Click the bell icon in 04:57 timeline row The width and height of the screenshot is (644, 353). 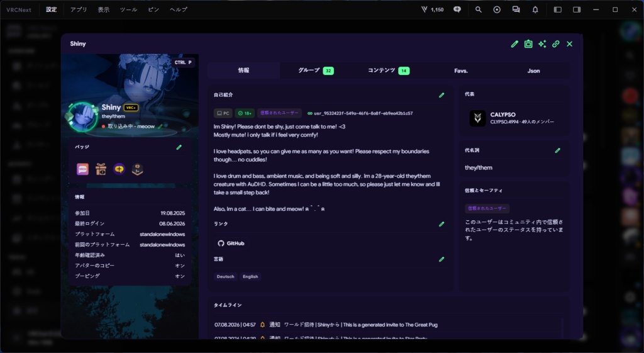(x=262, y=325)
